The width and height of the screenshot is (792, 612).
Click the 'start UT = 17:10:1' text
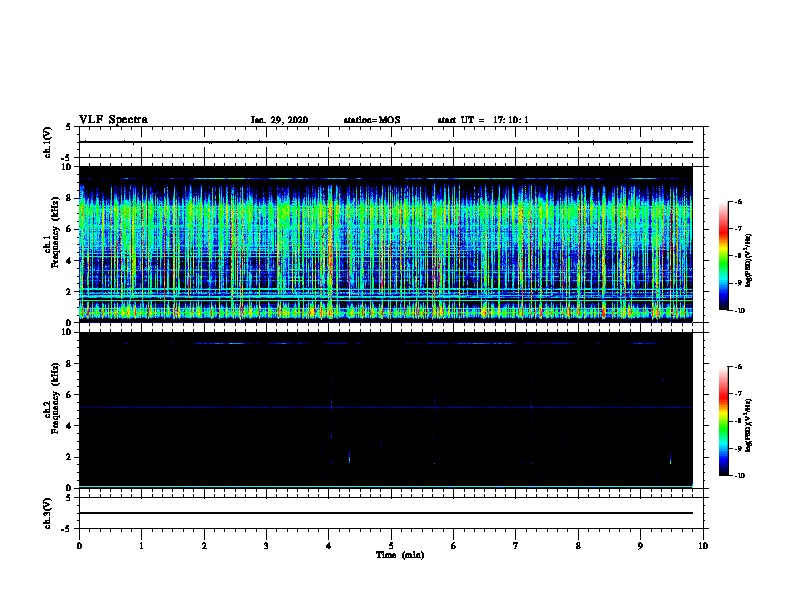coord(483,120)
